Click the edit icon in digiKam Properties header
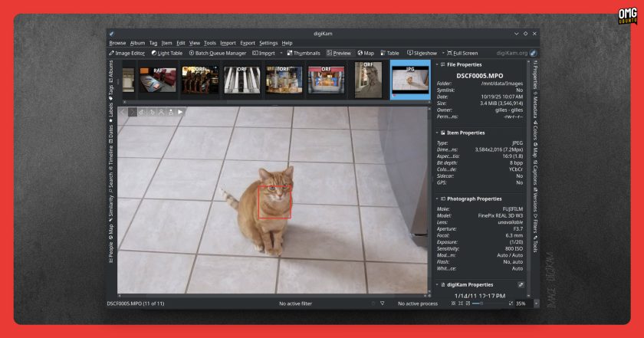This screenshot has width=644, height=338. point(521,284)
